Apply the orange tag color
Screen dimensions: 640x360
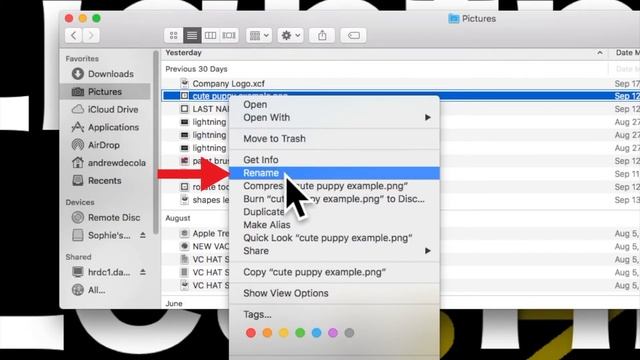[267, 333]
